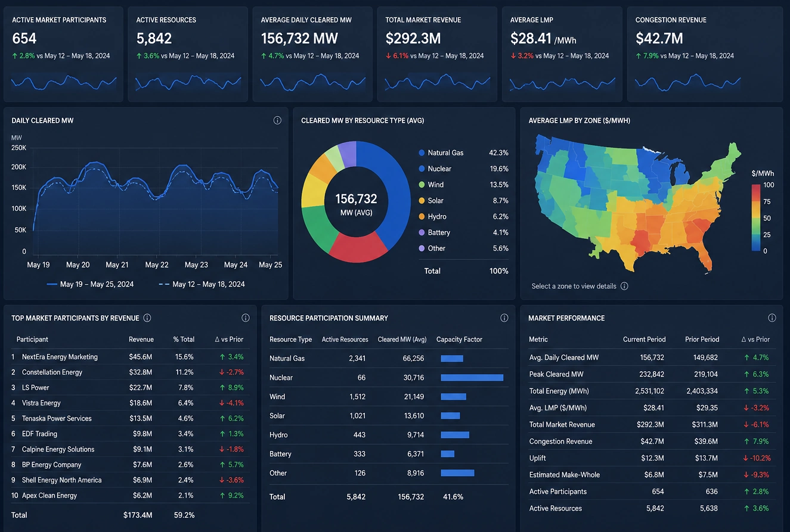Screen dimensions: 790x532
Task: Click the Battery capacity factor bar
Action: coord(447,454)
